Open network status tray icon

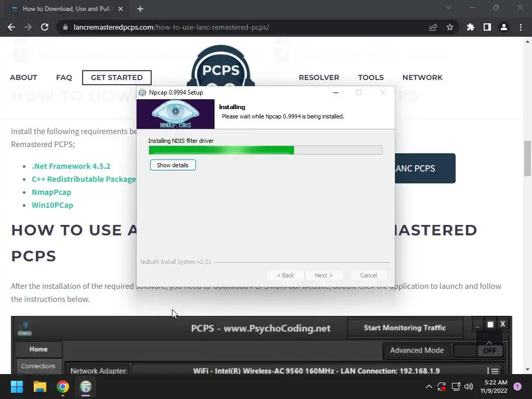[x=456, y=387]
